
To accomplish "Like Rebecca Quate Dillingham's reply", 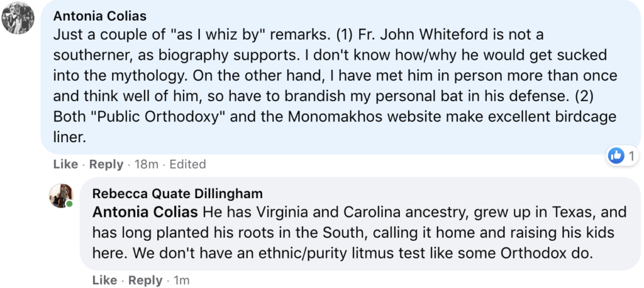I will [105, 280].
